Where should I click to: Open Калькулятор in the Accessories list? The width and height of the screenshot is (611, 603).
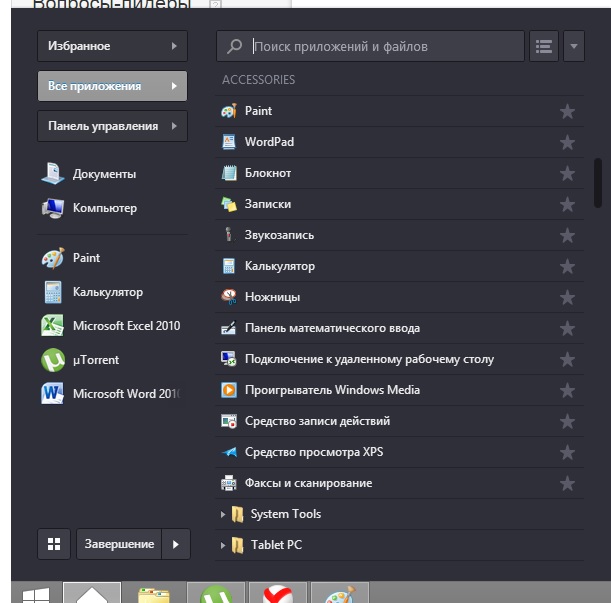(x=399, y=266)
